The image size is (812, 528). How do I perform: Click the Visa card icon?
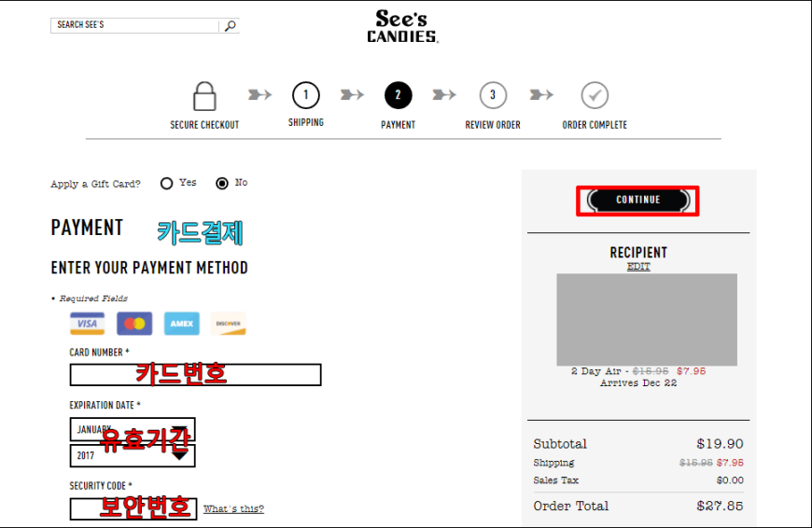coord(87,324)
